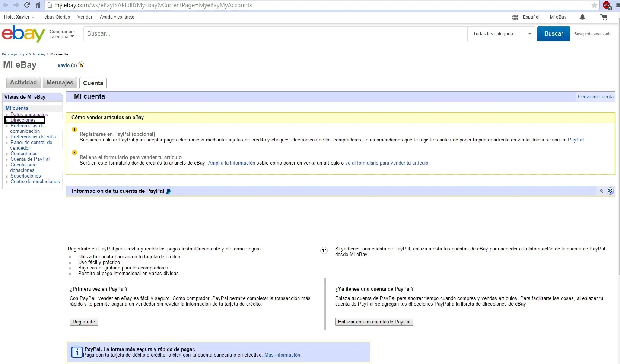Screen dimensions: 620x364
Task: Switch to the Actividad tab
Action: click(x=23, y=82)
